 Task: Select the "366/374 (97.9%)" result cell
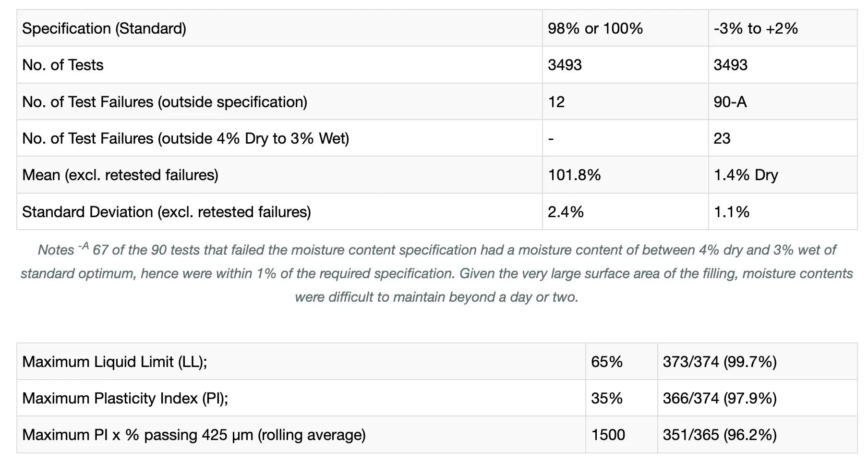pos(758,398)
